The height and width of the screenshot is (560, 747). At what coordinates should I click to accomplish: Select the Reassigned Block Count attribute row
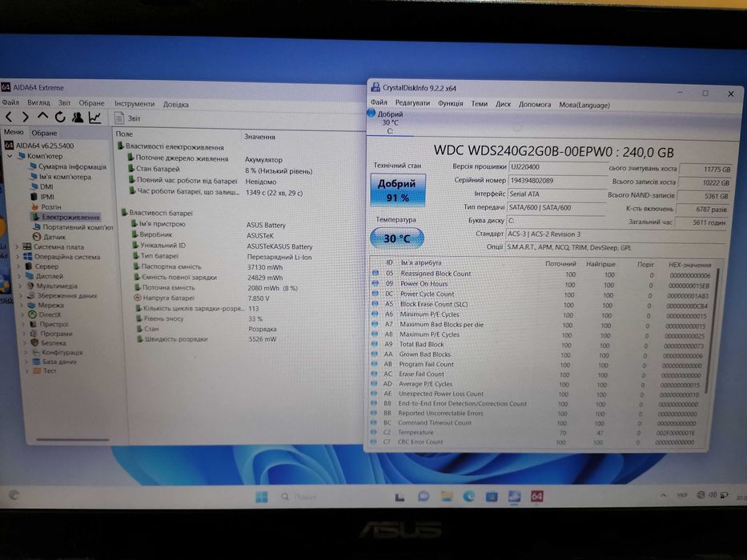pos(542,274)
